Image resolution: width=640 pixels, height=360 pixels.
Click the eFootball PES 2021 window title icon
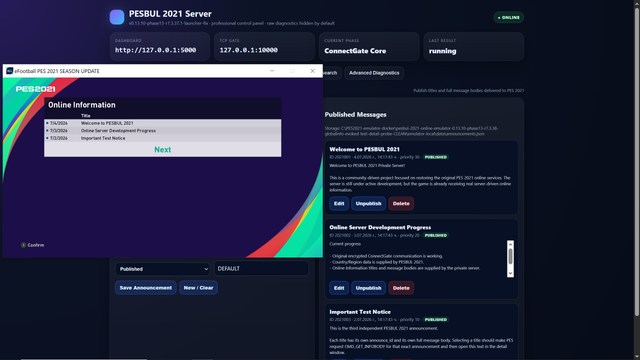tap(9, 71)
